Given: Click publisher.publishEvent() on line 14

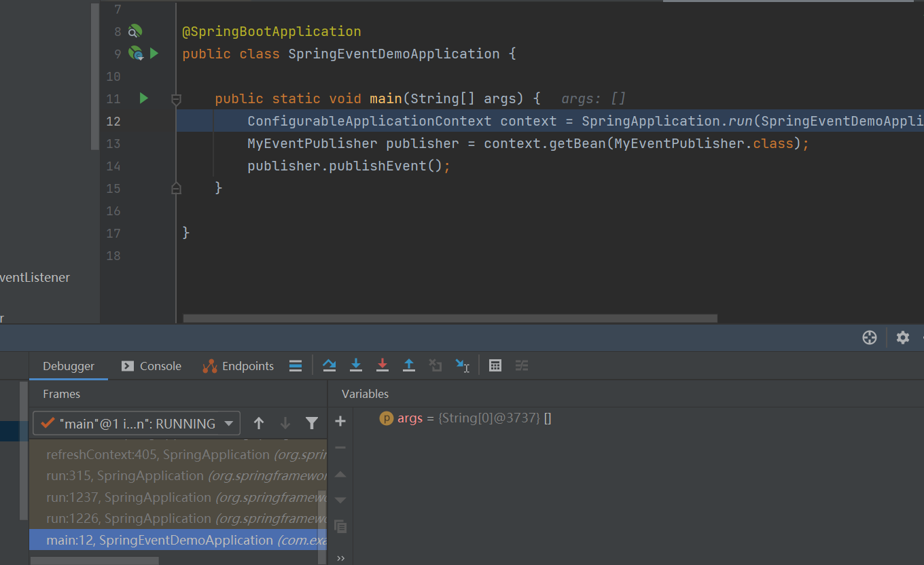Looking at the screenshot, I should (345, 166).
